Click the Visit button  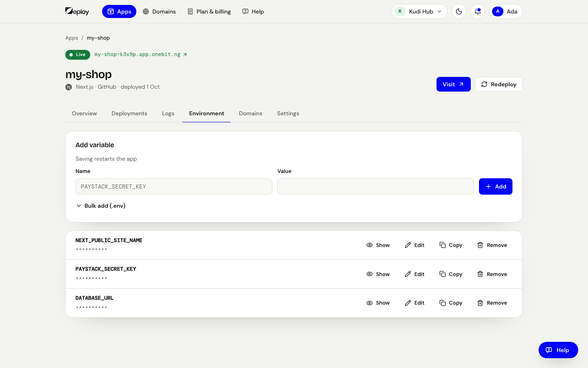453,84
